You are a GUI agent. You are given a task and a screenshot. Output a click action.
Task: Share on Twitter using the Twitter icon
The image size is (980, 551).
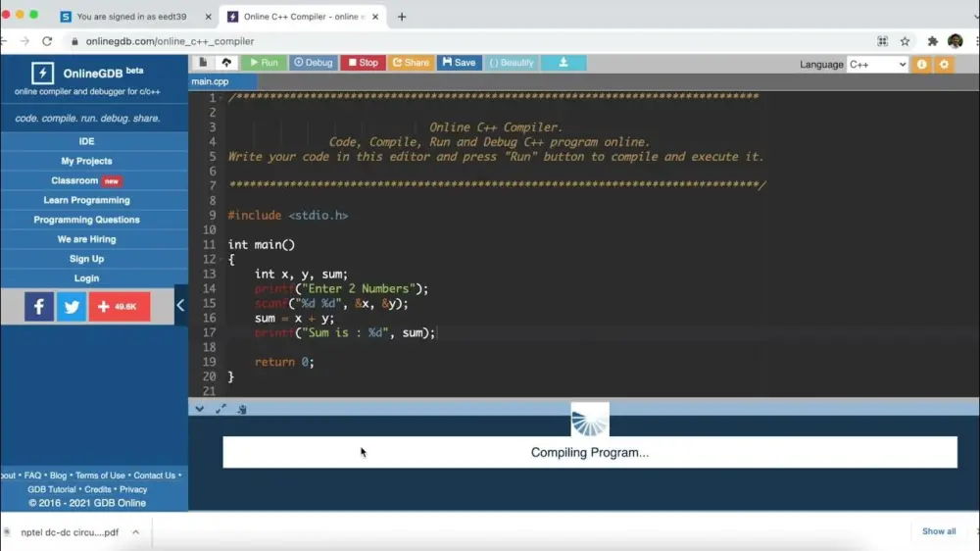click(x=72, y=307)
